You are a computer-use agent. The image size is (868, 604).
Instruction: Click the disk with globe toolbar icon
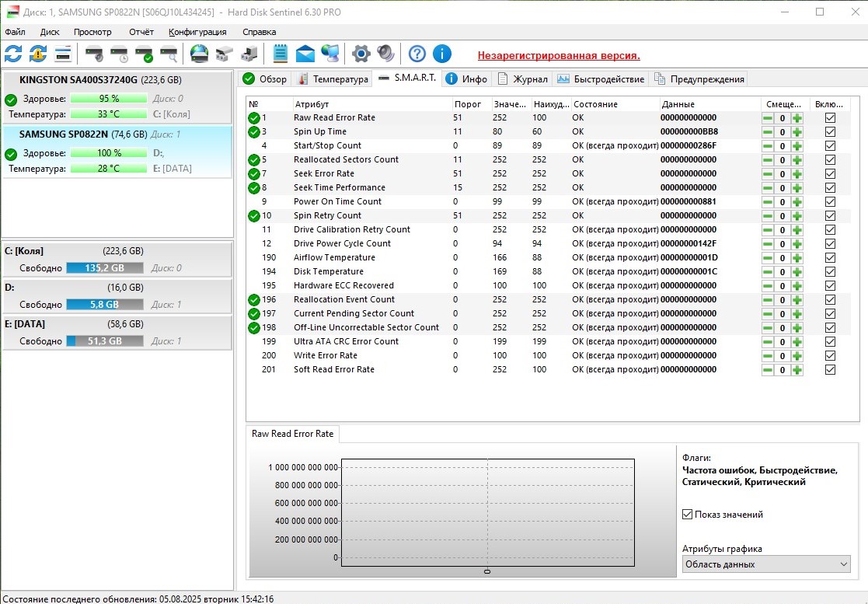[200, 54]
